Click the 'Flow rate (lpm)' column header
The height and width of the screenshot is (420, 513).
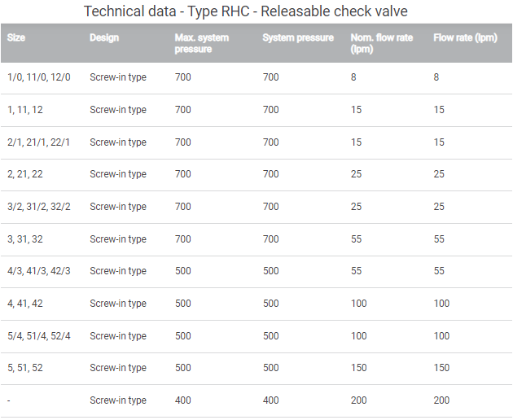point(465,37)
